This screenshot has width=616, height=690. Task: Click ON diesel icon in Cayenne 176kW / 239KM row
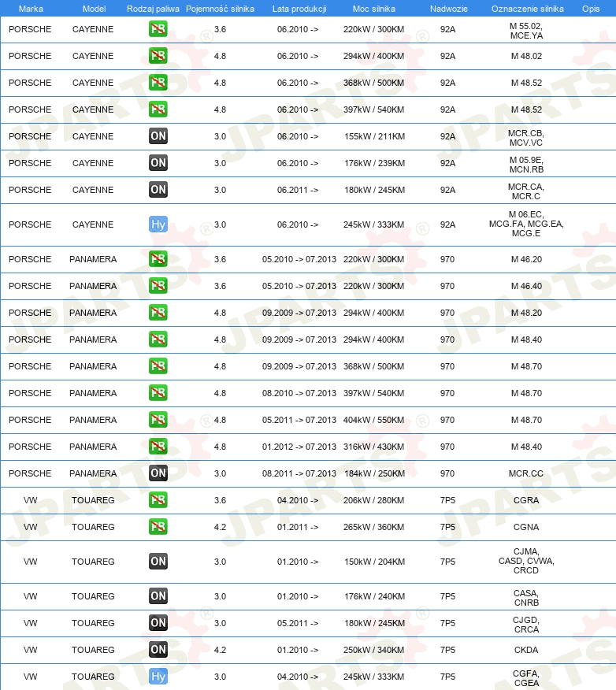point(158,163)
